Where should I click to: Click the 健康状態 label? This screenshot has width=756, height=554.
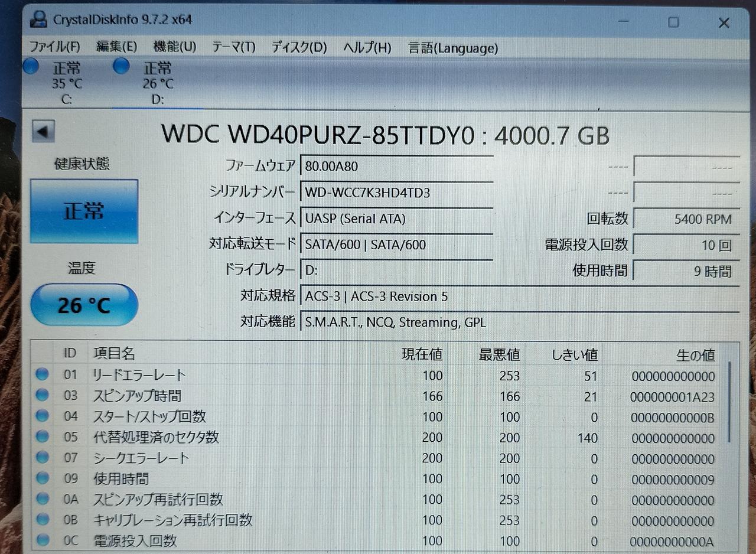coord(82,164)
